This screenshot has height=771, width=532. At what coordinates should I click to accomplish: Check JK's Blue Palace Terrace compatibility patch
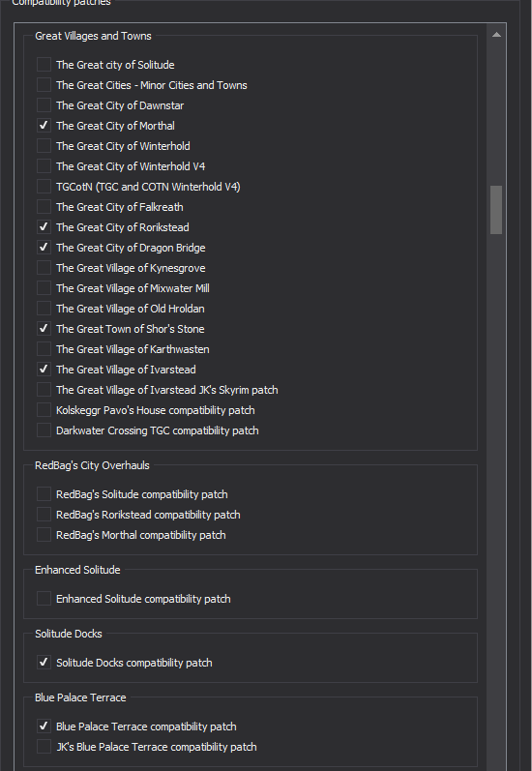point(44,747)
